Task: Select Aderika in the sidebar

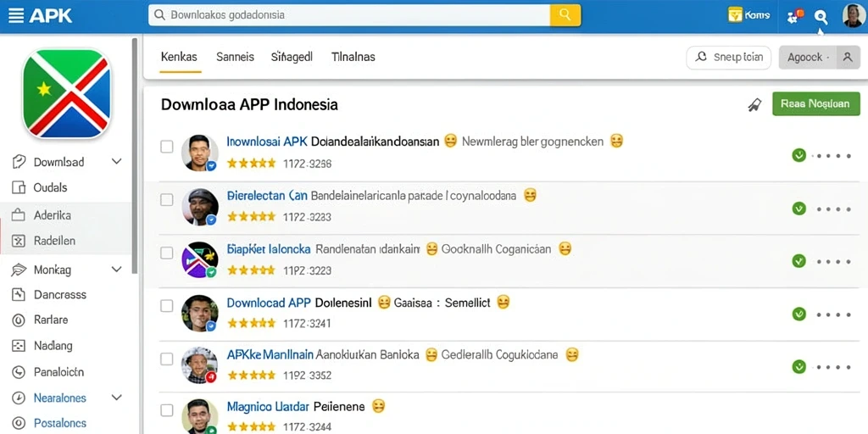Action: tap(66, 214)
